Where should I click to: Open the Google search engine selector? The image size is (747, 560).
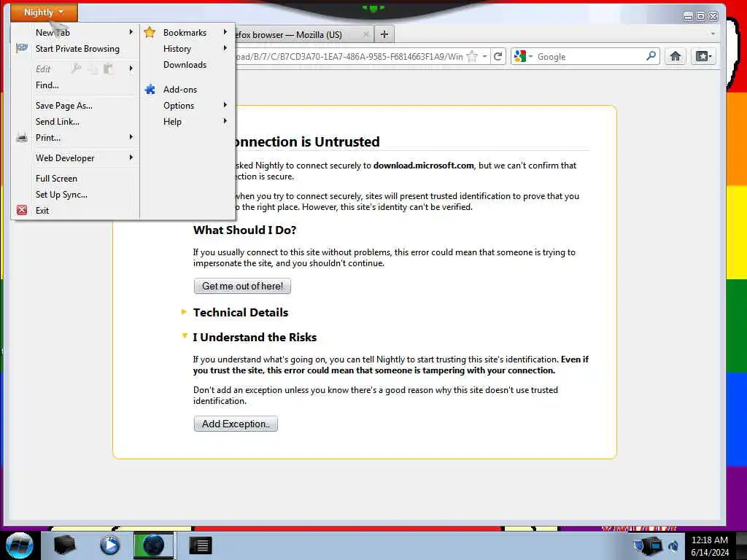(x=523, y=57)
